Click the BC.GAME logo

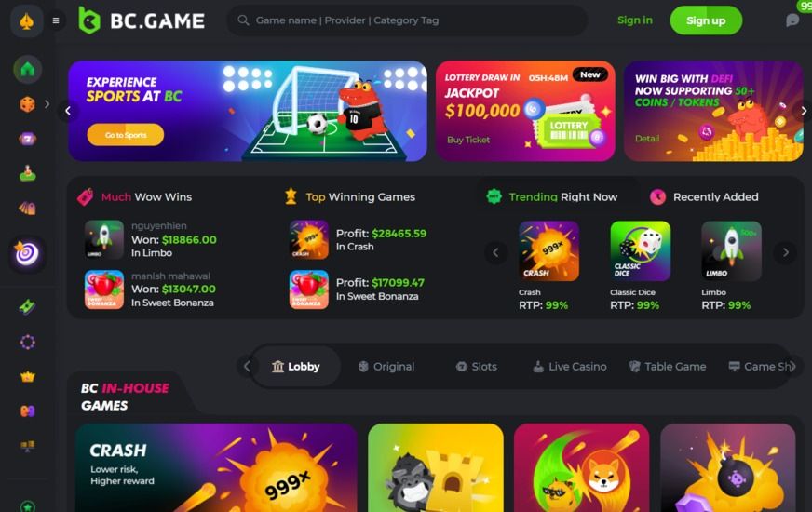click(x=142, y=20)
